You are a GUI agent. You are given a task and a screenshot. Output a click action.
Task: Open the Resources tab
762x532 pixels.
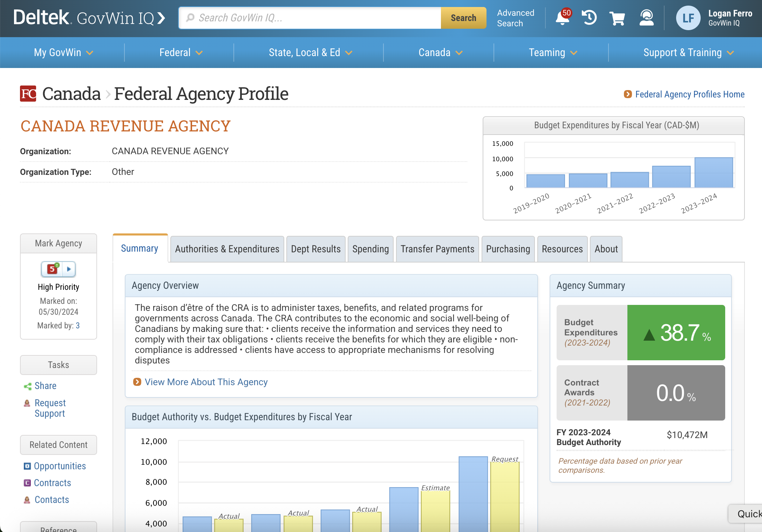pyautogui.click(x=562, y=249)
